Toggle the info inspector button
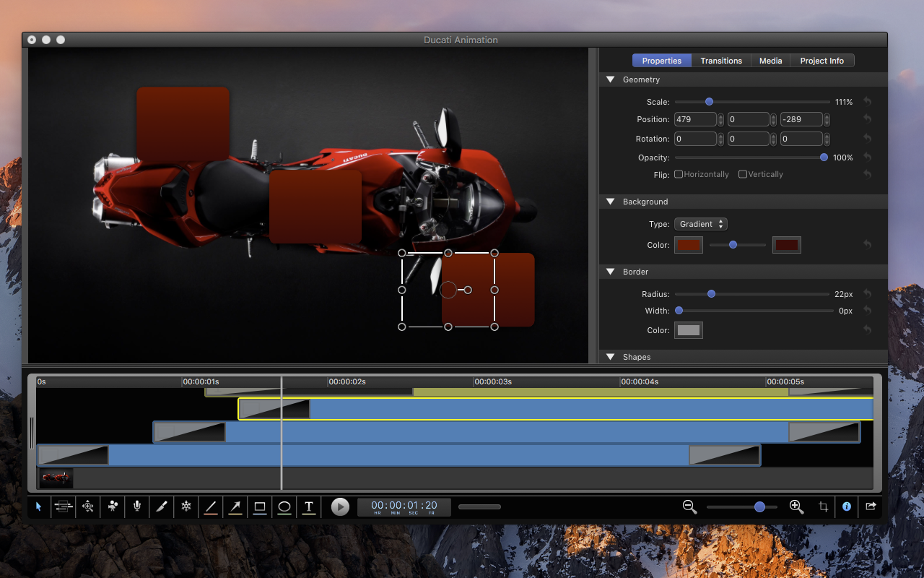The image size is (924, 578). pos(847,507)
